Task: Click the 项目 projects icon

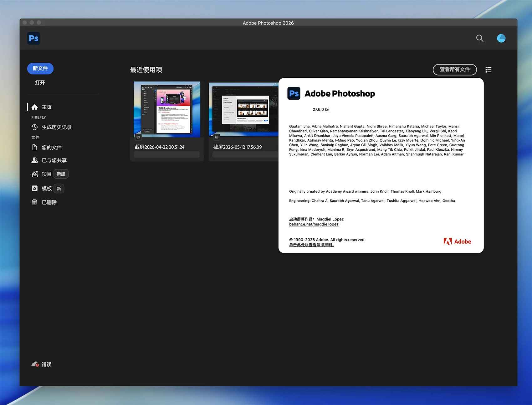Action: point(35,174)
